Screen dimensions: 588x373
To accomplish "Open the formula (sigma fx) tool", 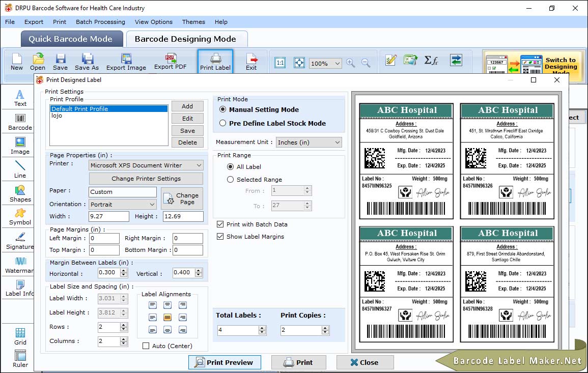I will pyautogui.click(x=431, y=60).
